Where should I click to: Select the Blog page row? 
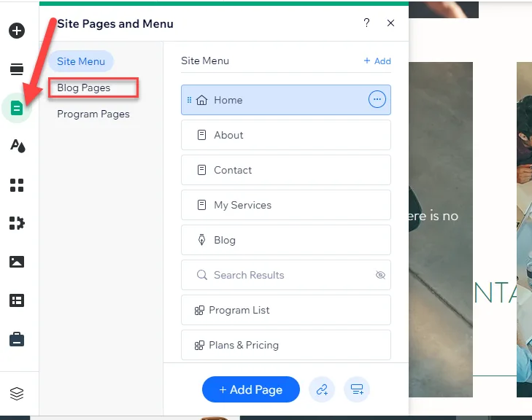(x=285, y=240)
